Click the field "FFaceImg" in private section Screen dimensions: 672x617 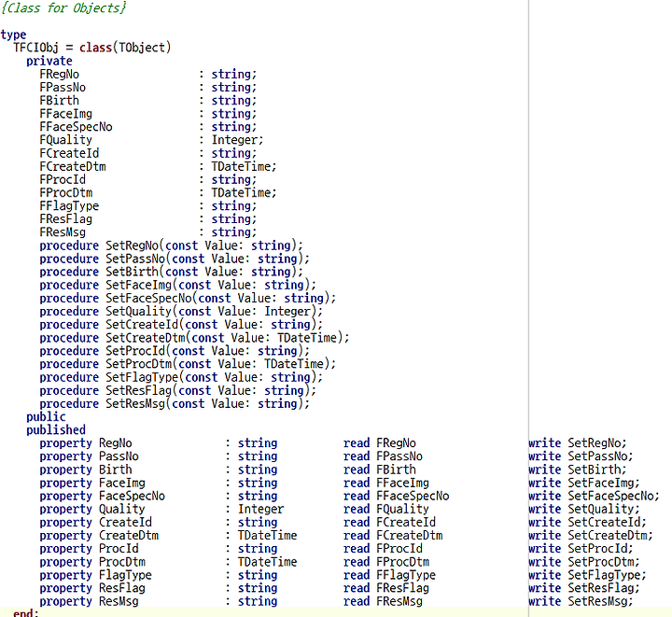tap(66, 114)
